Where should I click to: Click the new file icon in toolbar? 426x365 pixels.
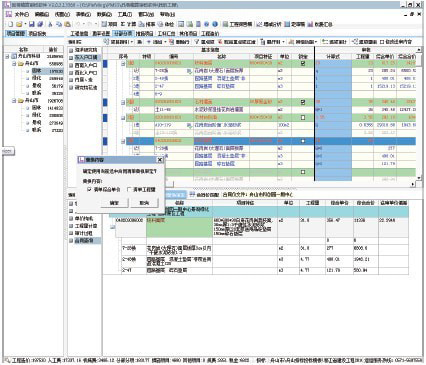pyautogui.click(x=10, y=24)
